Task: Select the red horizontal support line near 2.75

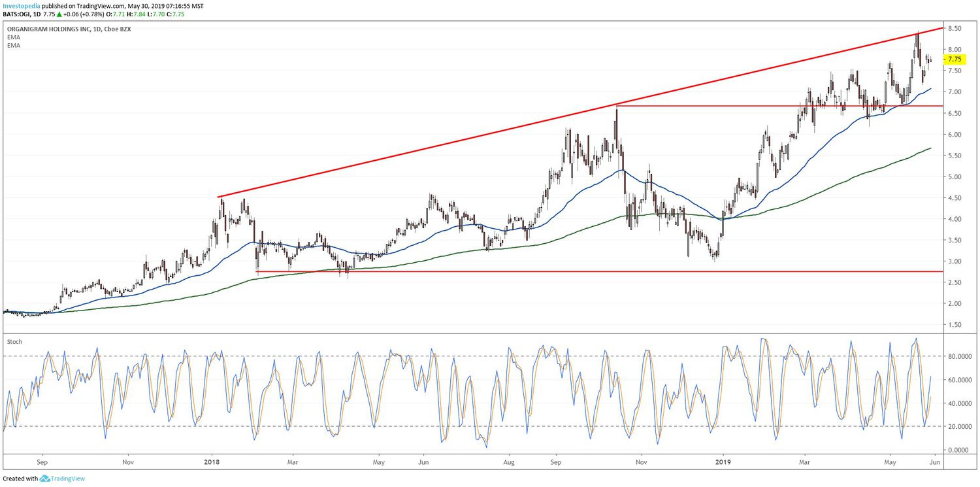Action: coord(600,271)
